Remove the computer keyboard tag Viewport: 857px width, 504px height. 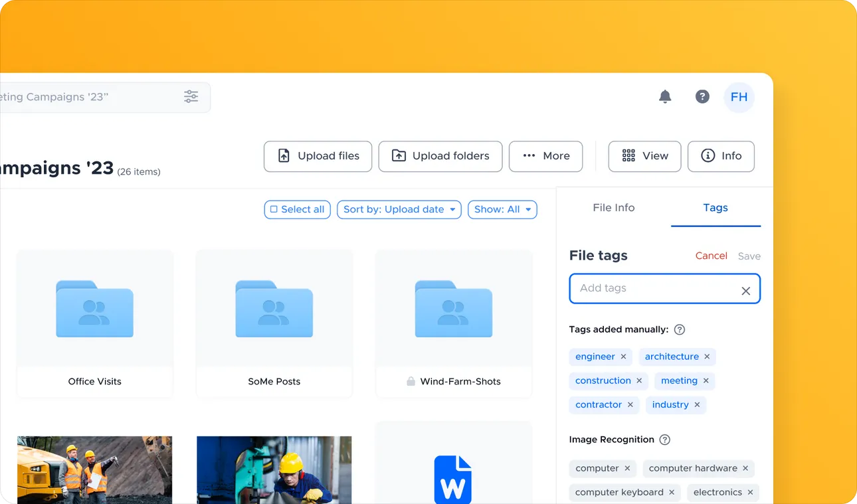pyautogui.click(x=672, y=492)
